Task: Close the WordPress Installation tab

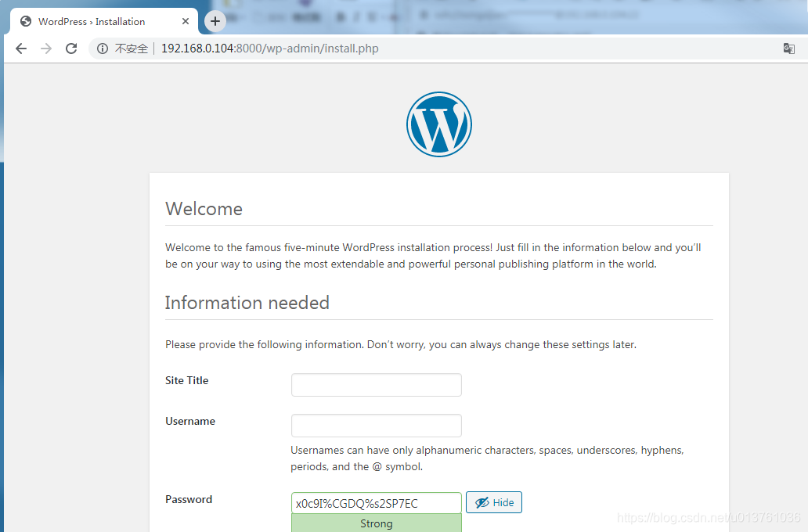Action: coord(186,21)
